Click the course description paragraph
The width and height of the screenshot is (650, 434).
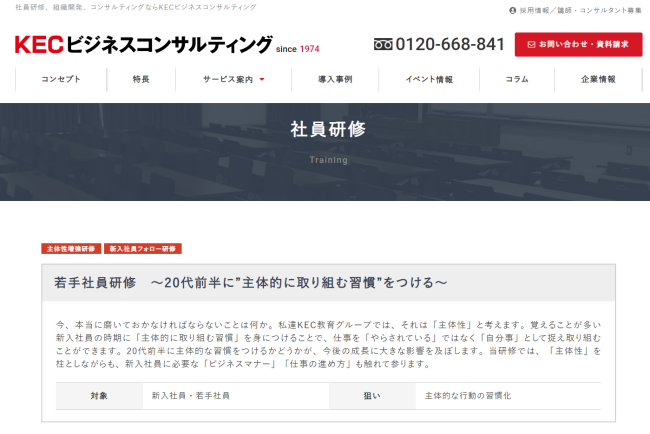point(328,344)
